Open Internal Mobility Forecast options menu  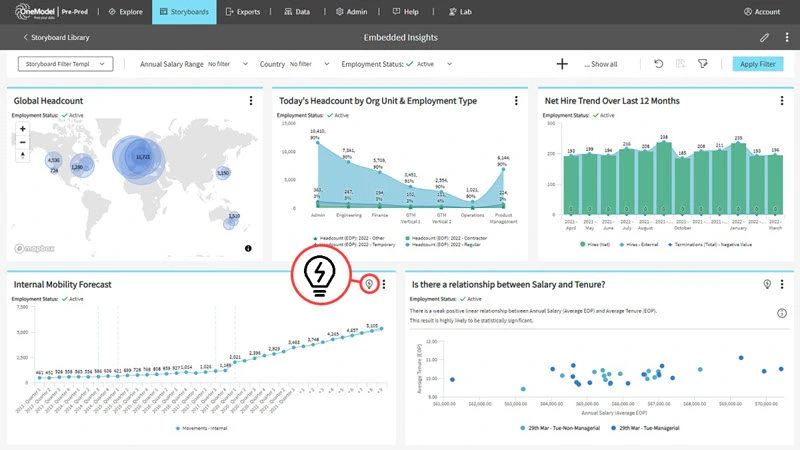[384, 284]
